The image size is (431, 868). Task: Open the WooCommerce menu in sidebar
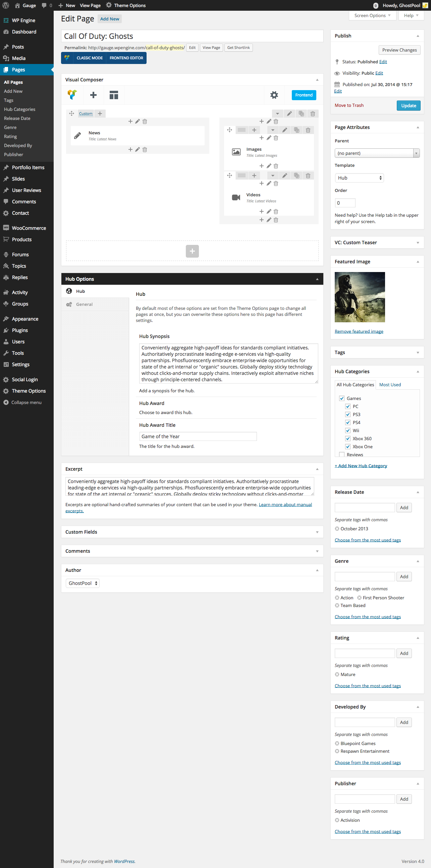coord(29,228)
